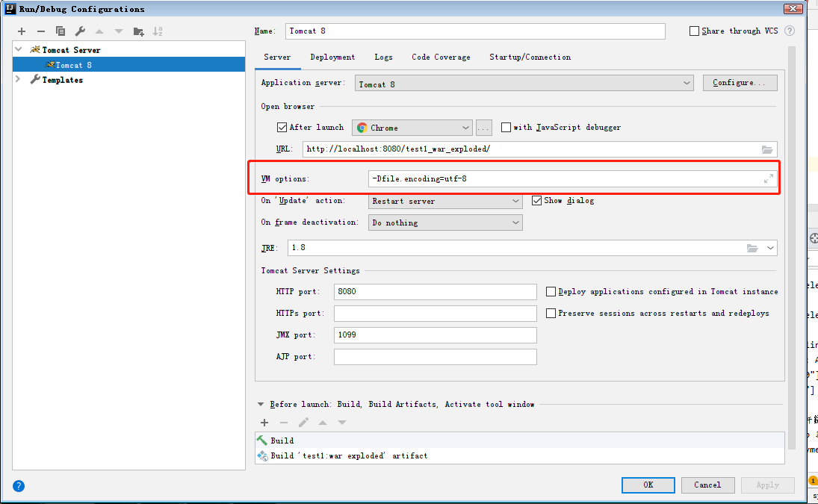
Task: Click the Apply button
Action: (x=767, y=485)
